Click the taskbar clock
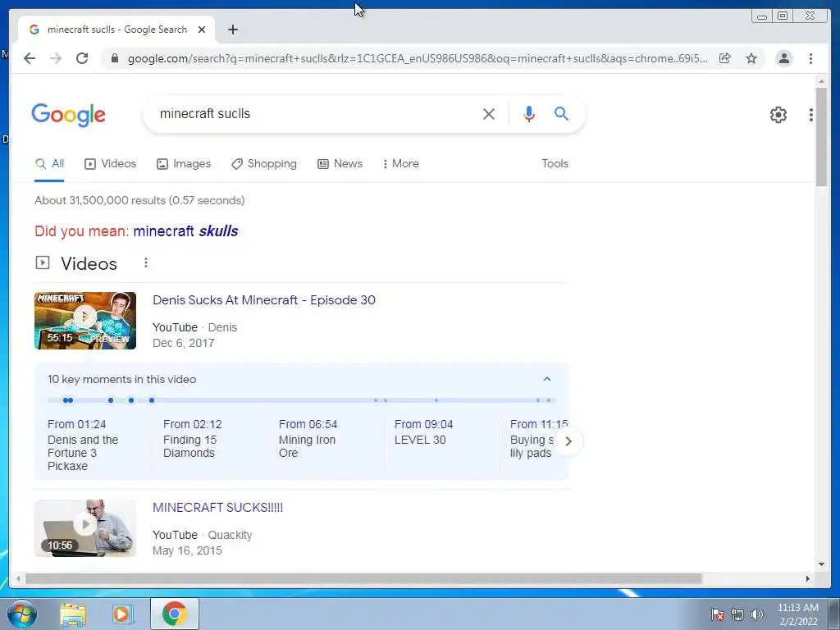This screenshot has width=840, height=630. point(797,614)
